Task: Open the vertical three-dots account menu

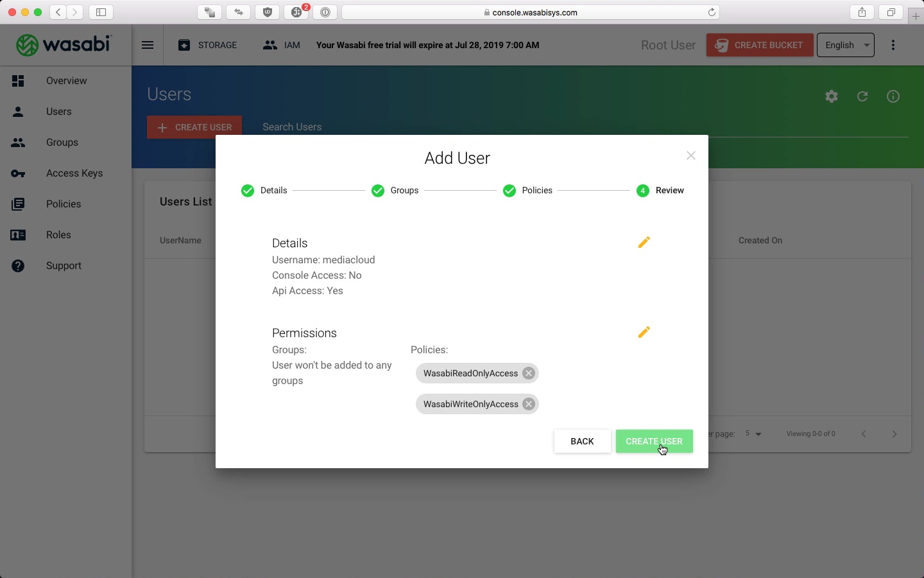Action: point(893,45)
